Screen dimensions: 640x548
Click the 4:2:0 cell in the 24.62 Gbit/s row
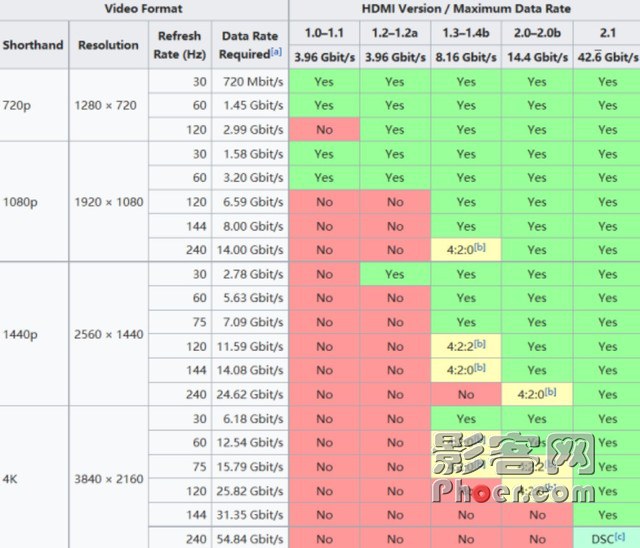pos(537,395)
